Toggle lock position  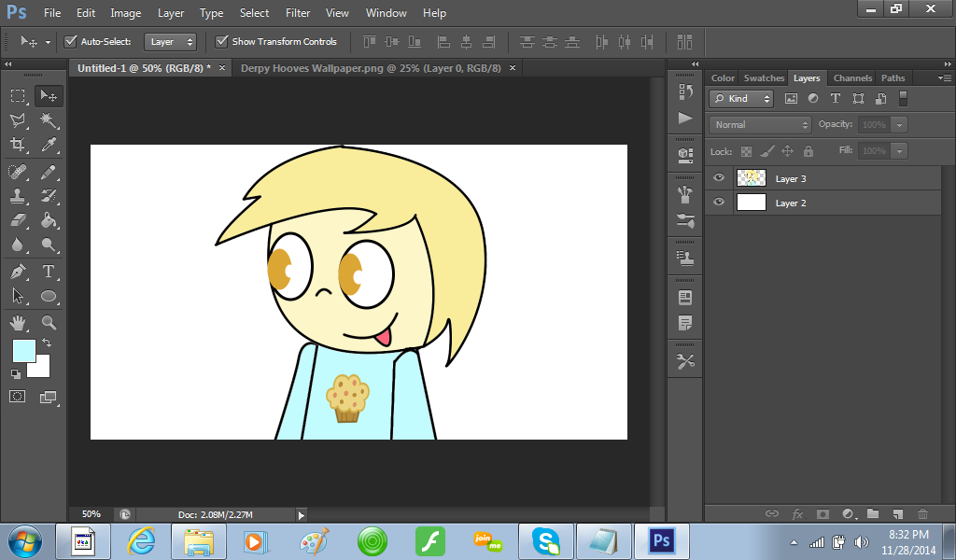(x=788, y=150)
